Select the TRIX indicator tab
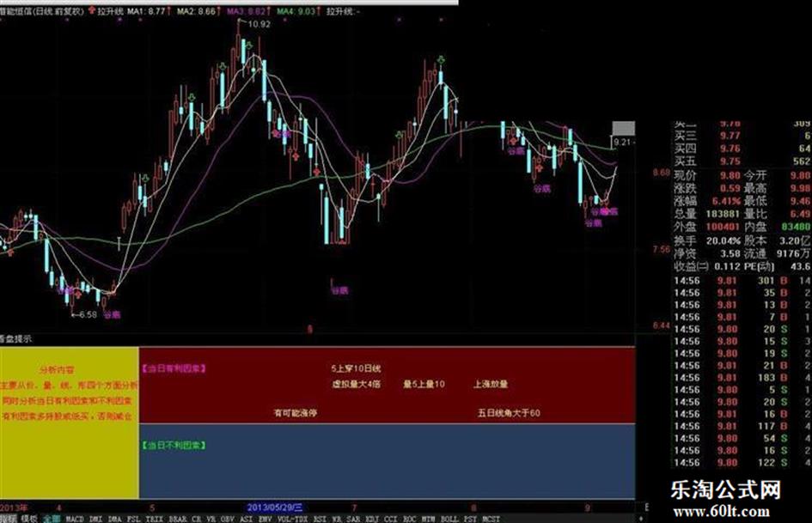This screenshot has height=523, width=812. (155, 519)
